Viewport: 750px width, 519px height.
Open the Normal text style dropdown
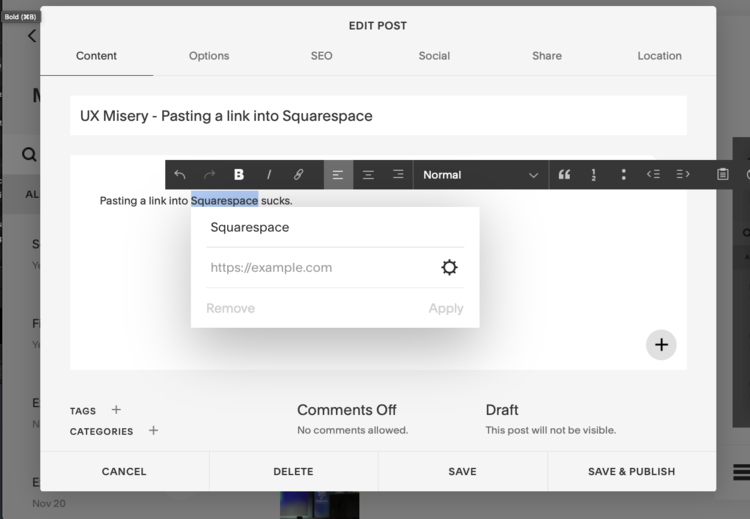(x=480, y=175)
